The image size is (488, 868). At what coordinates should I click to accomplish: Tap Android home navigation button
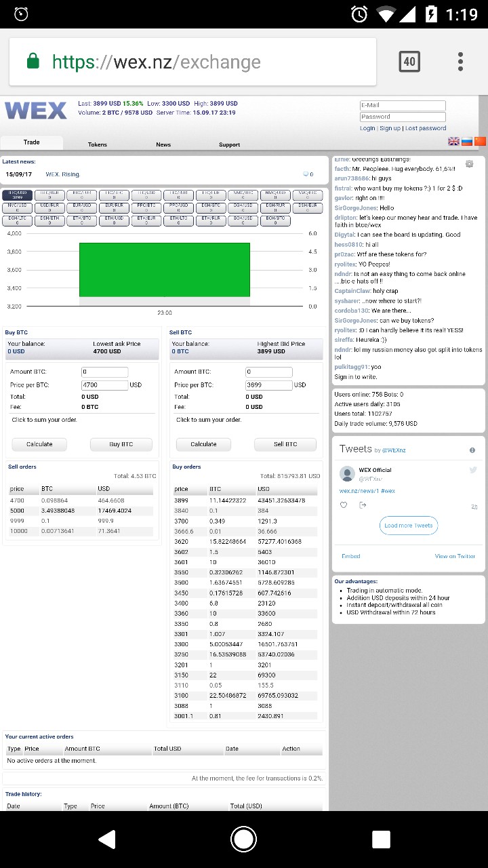coord(243,840)
